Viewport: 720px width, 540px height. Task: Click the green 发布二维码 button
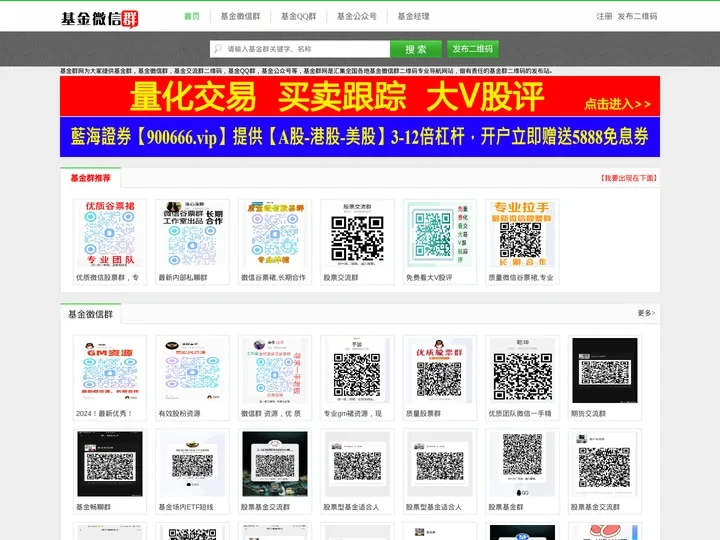click(x=472, y=49)
